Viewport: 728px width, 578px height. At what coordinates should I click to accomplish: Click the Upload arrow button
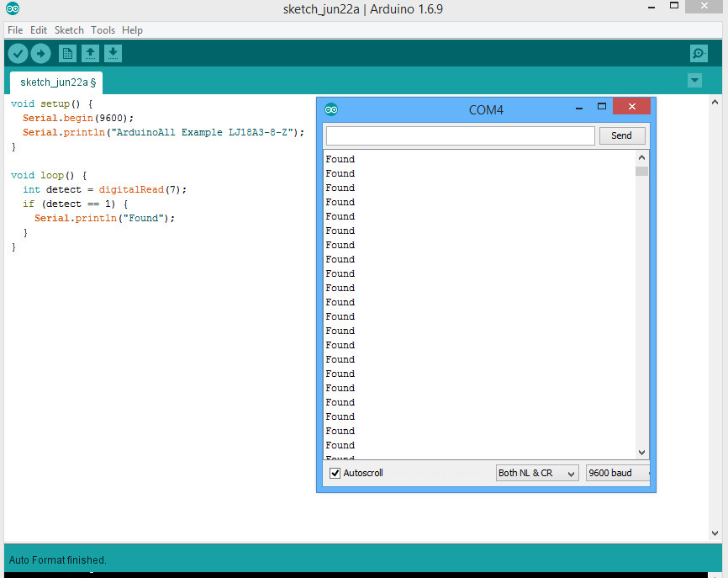pyautogui.click(x=41, y=54)
